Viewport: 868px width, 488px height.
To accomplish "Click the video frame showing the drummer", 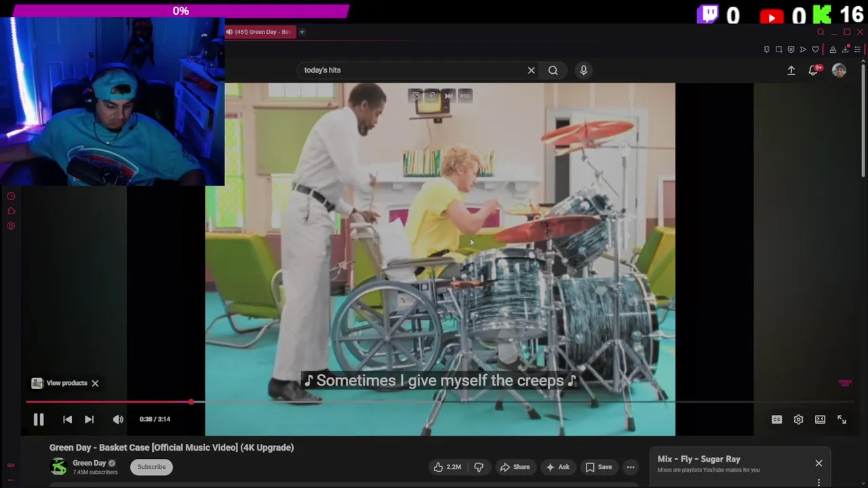I will [440, 259].
